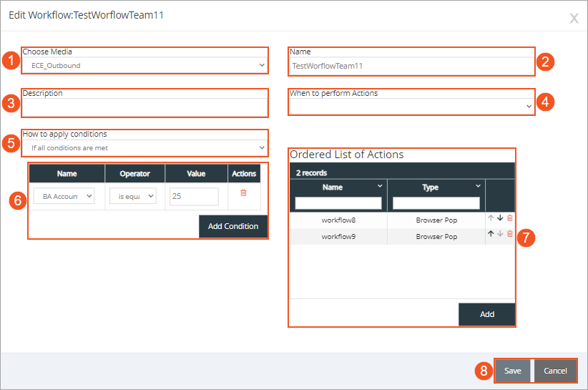The image size is (588, 390).
Task: Click the Value column header in conditions
Action: point(196,174)
